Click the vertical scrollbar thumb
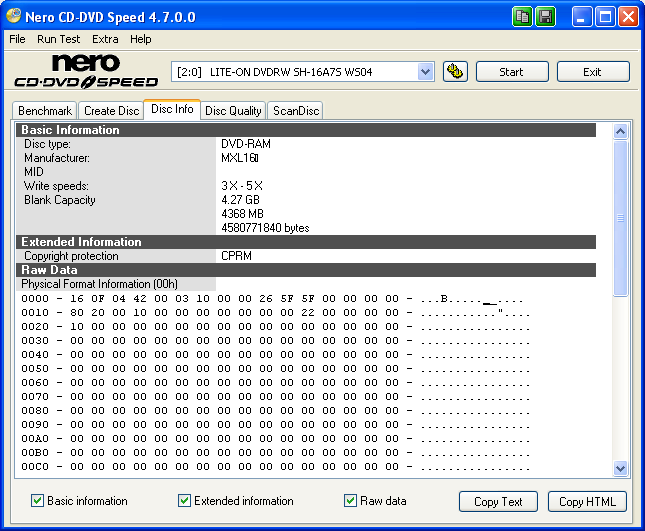645x531 pixels. [620, 218]
